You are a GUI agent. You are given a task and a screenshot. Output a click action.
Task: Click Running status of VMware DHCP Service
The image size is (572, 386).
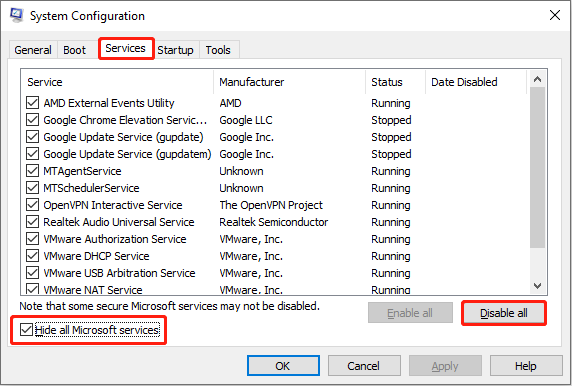[x=391, y=256]
